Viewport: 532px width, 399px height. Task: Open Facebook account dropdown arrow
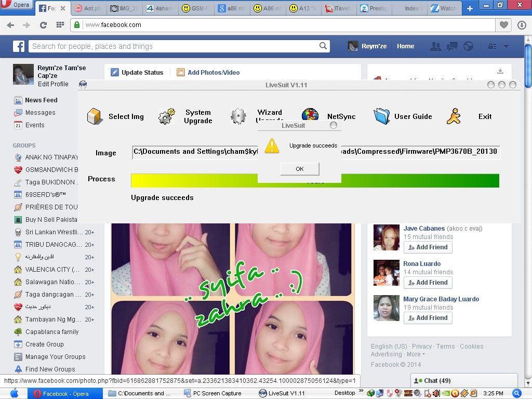[x=506, y=46]
